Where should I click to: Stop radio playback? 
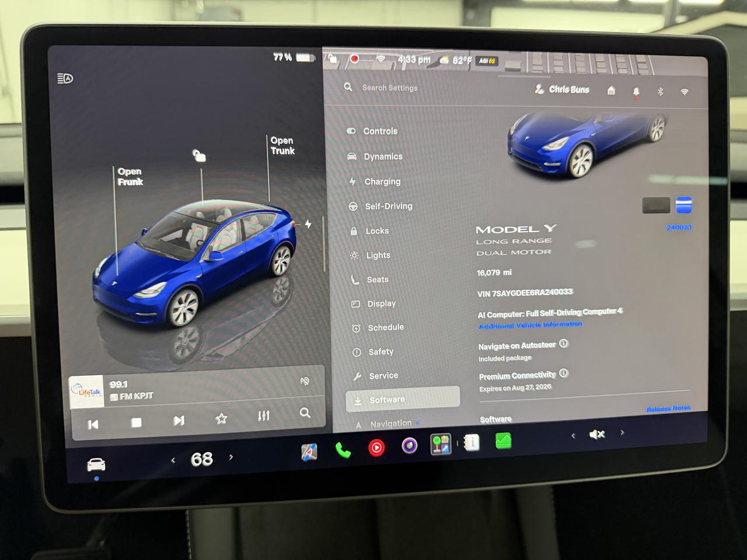136,422
